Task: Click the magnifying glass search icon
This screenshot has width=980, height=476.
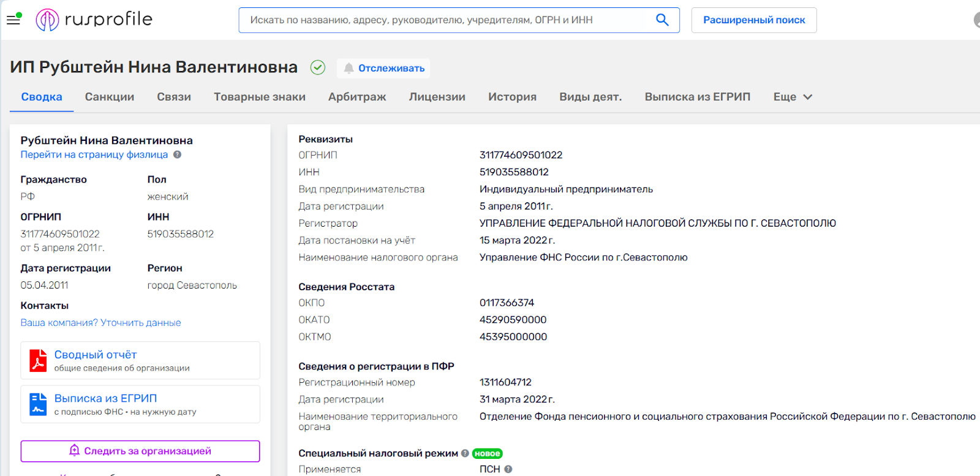Action: [x=661, y=20]
